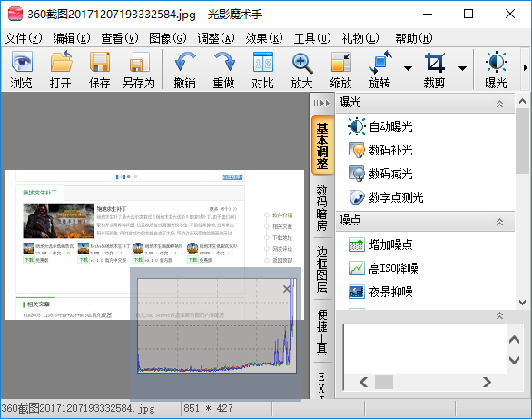The image size is (532, 419).
Task: Open the 旋转 dropdown arrow
Action: (x=409, y=68)
